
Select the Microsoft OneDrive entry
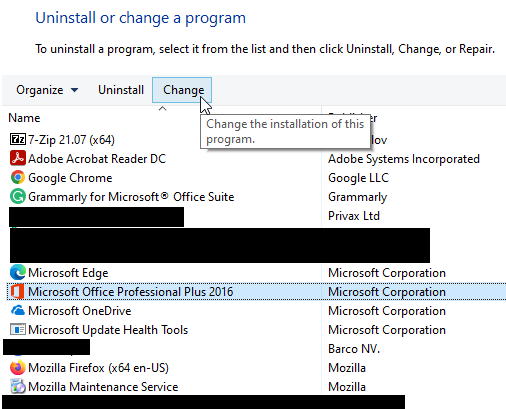pyautogui.click(x=79, y=311)
